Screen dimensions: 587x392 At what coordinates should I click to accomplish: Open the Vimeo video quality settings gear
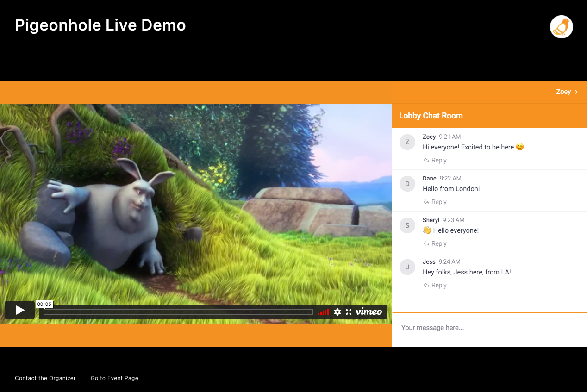[337, 312]
